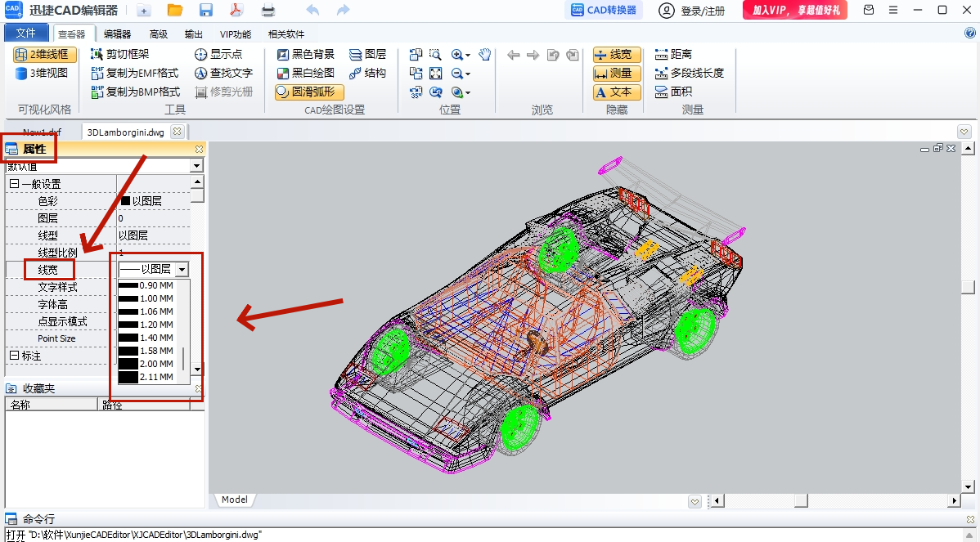980x542 pixels.
Task: Open the 线宽 以图层 dropdown arrow
Action: [182, 269]
